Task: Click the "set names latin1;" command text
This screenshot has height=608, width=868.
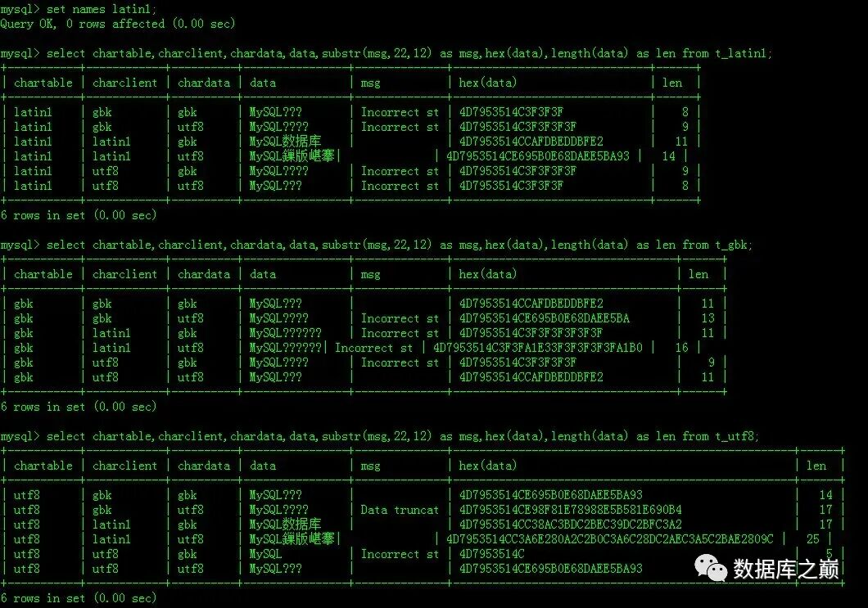Action: click(102, 9)
